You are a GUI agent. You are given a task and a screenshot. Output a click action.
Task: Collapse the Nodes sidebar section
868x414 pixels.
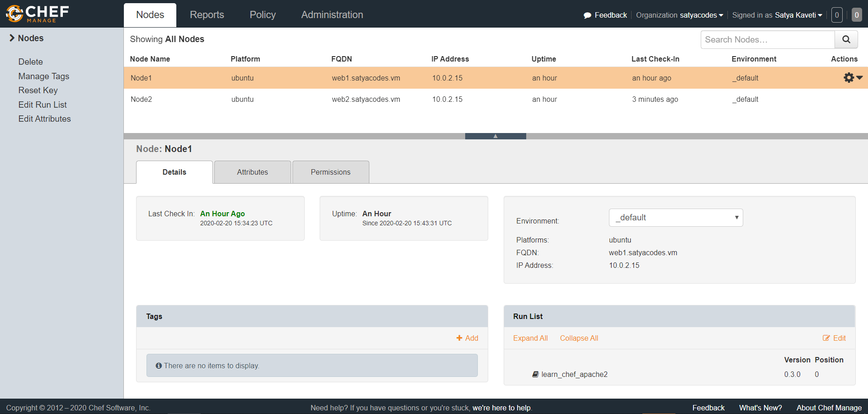click(12, 38)
